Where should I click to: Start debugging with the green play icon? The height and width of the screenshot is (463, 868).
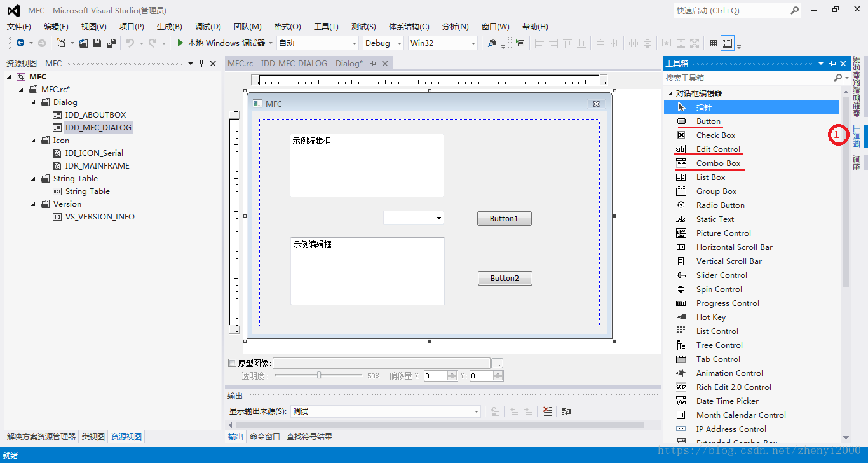[x=180, y=43]
